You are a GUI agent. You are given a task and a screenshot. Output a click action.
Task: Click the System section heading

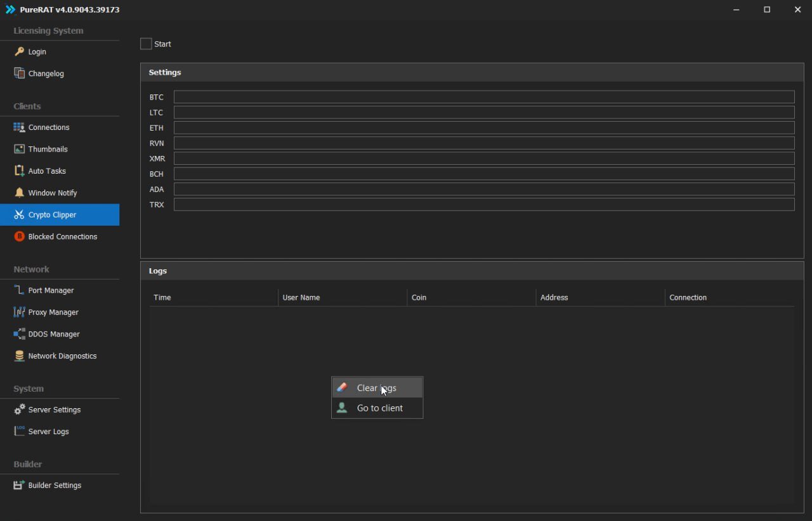[x=29, y=389]
